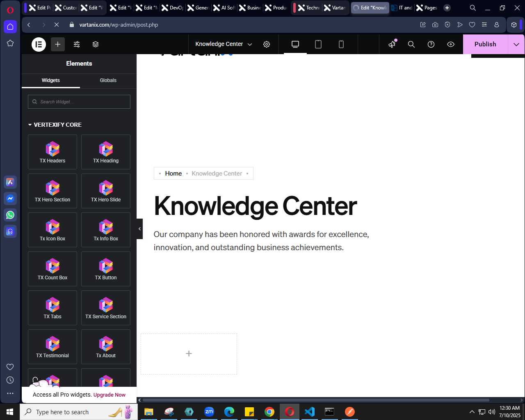Open the Opera menu logo
Image resolution: width=525 pixels, height=420 pixels.
click(x=10, y=10)
